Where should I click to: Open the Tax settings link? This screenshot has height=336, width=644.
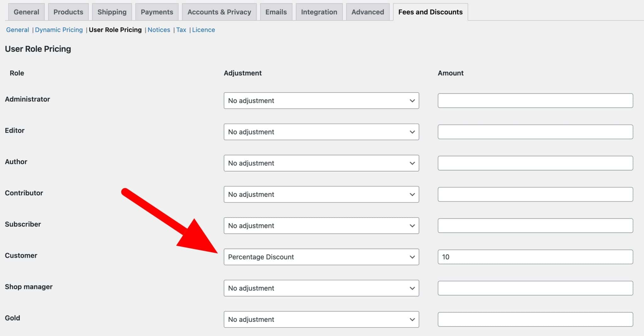coord(181,30)
